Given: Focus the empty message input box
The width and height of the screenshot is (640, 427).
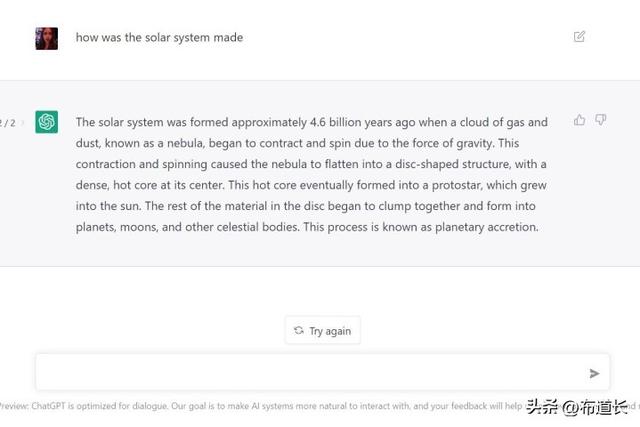Looking at the screenshot, I should [x=310, y=372].
